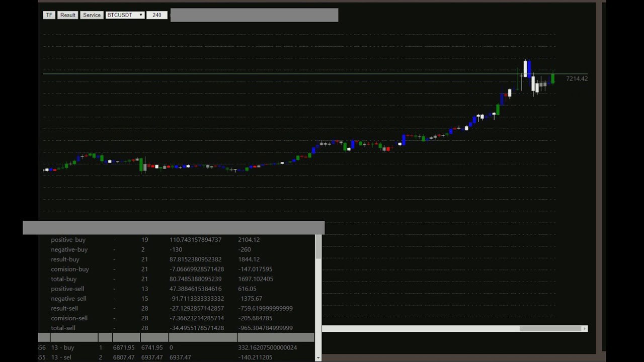
Task: Select the negative-buy row label
Action: (x=69, y=249)
